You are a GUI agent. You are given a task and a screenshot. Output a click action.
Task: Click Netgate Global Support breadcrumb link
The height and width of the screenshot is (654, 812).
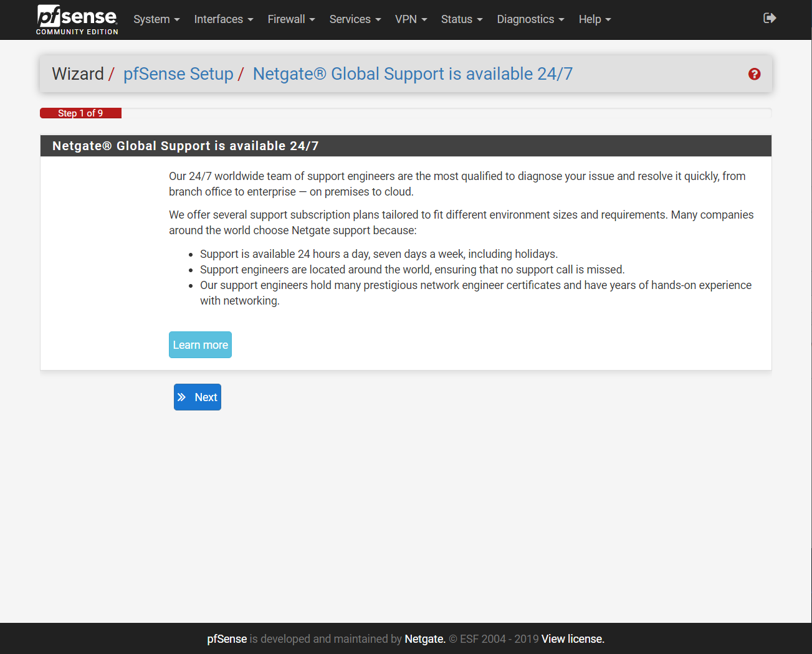click(413, 74)
